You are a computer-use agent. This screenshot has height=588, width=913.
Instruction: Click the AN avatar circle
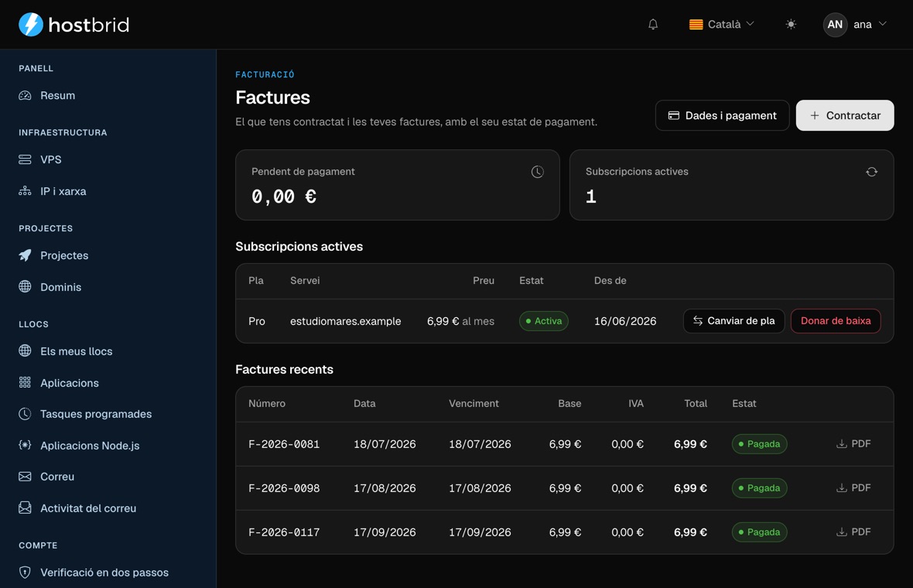tap(834, 25)
